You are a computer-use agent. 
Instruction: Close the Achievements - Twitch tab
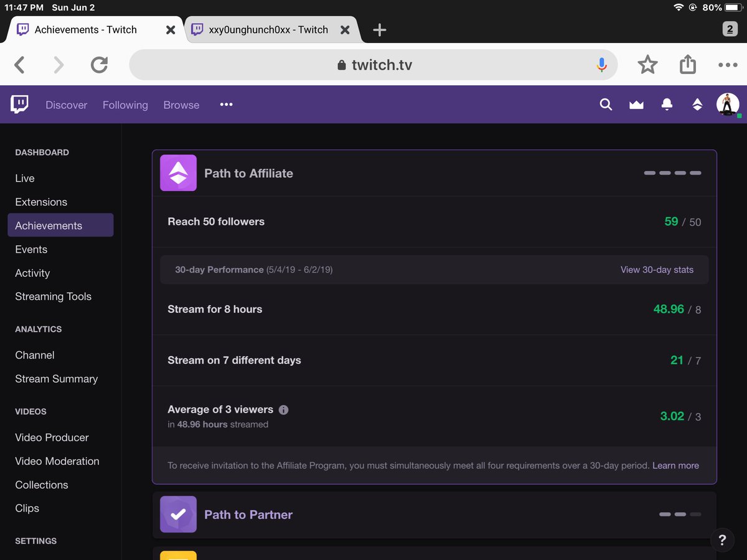tap(170, 30)
